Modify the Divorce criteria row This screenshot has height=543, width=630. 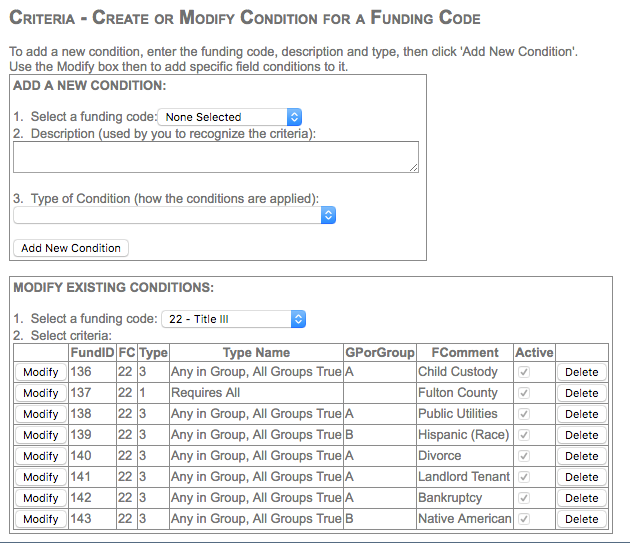[41, 456]
